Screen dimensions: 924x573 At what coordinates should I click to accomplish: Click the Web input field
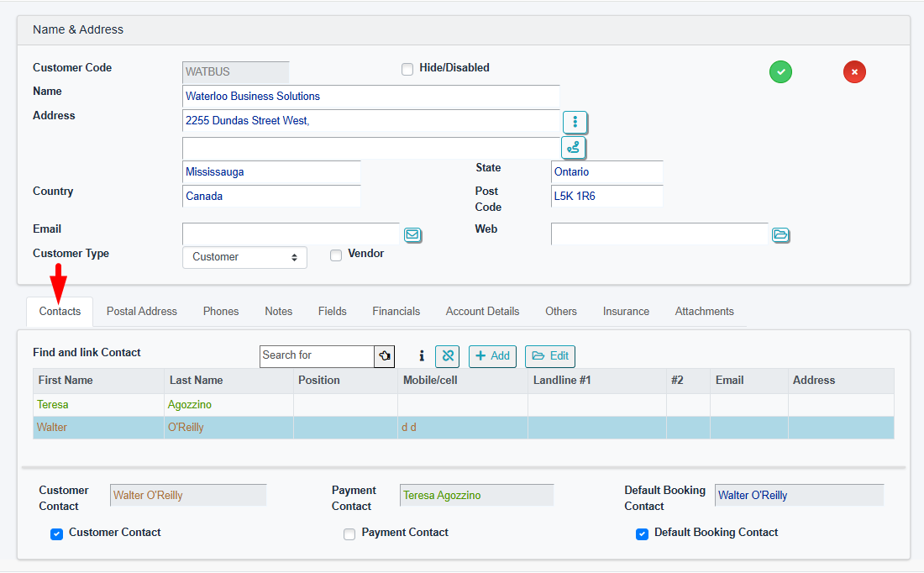(659, 234)
